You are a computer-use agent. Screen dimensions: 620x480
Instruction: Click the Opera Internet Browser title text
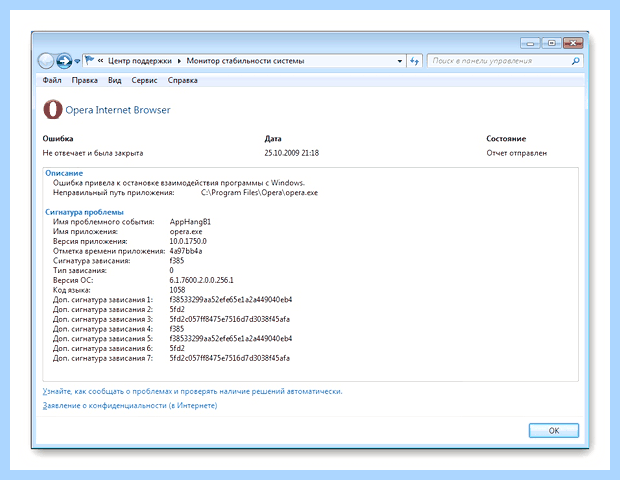pos(118,110)
